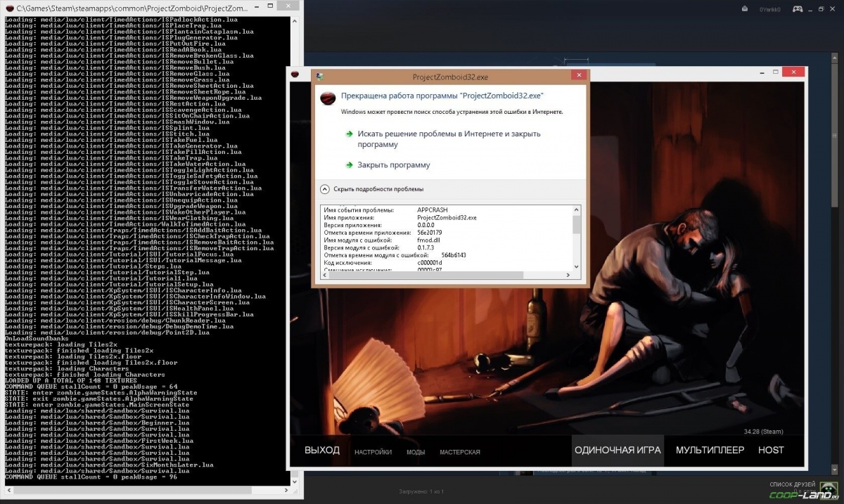The image size is (844, 504).
Task: Click the Steam Big Picture controller icon
Action: coord(798,9)
